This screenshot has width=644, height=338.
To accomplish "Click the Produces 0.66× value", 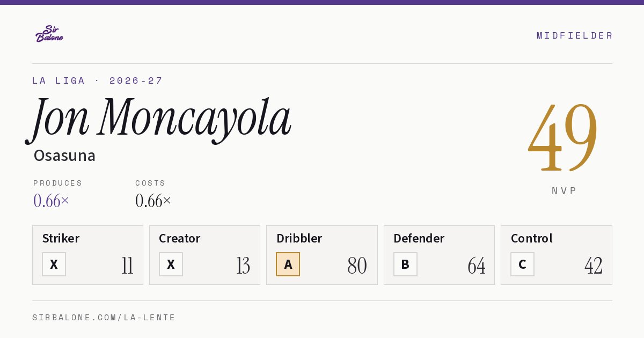I will point(52,201).
